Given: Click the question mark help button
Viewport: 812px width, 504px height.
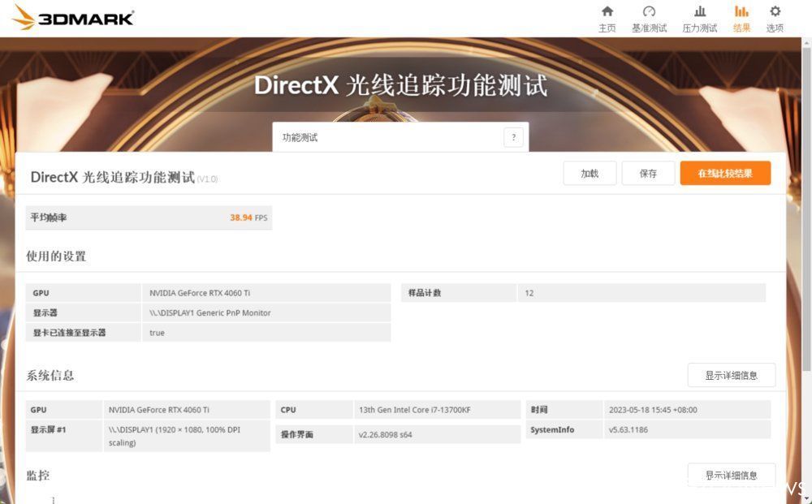Looking at the screenshot, I should point(513,137).
